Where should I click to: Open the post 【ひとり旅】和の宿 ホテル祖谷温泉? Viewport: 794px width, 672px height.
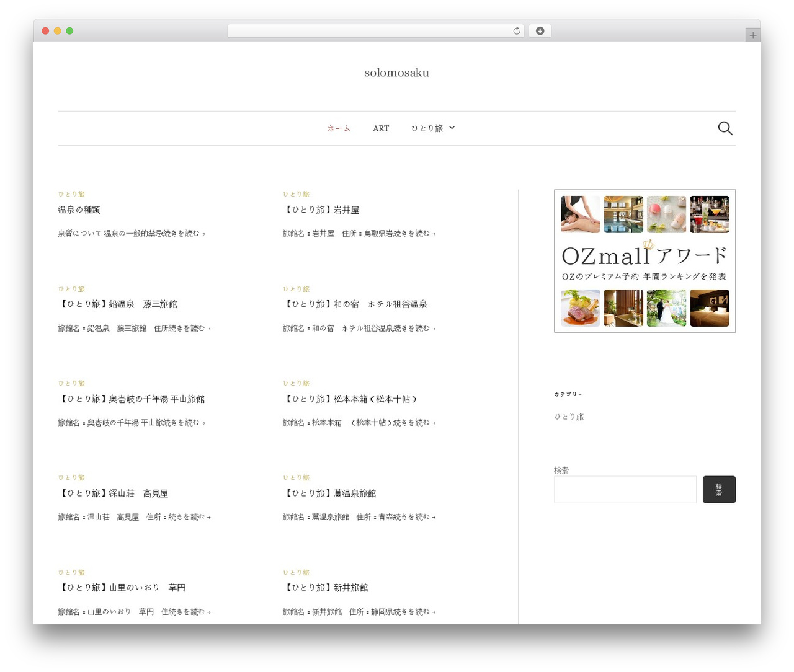click(x=355, y=304)
